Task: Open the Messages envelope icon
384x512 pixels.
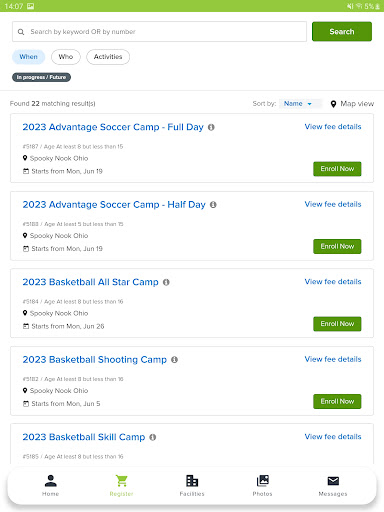Action: pos(333,481)
